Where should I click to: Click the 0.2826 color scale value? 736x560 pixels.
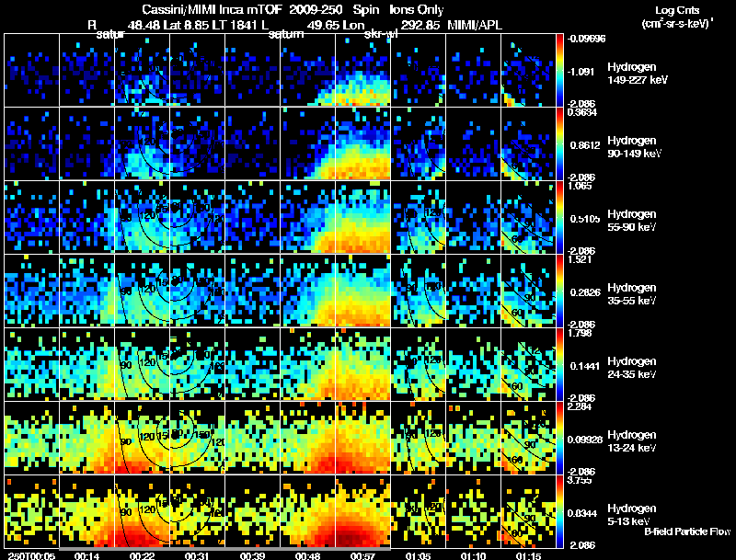[x=583, y=292]
